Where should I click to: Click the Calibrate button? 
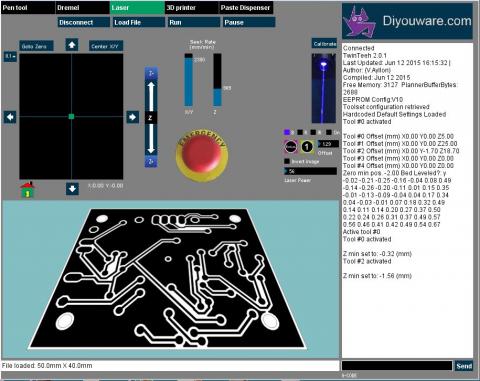tap(324, 44)
